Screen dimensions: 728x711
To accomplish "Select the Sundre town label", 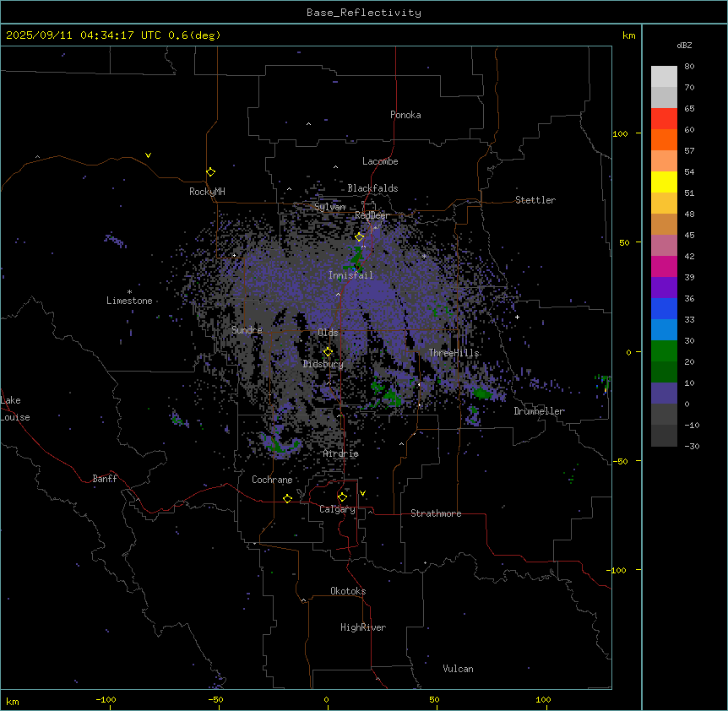I will pyautogui.click(x=247, y=330).
